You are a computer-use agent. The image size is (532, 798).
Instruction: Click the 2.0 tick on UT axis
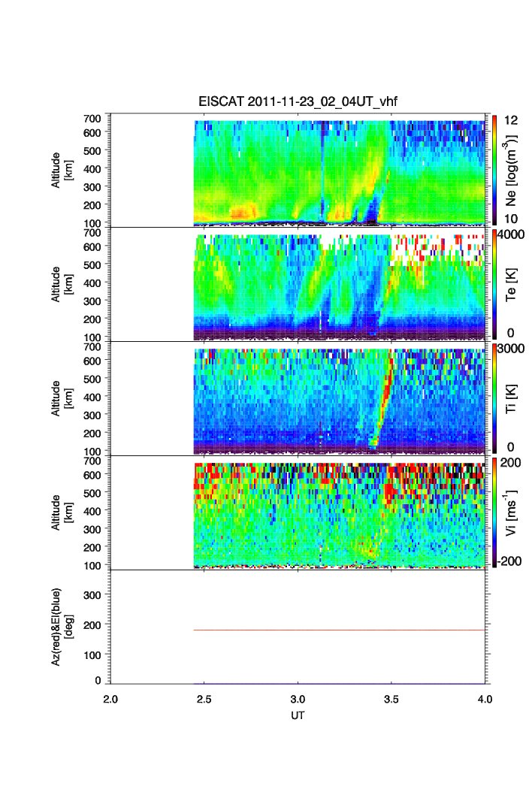coord(110,700)
